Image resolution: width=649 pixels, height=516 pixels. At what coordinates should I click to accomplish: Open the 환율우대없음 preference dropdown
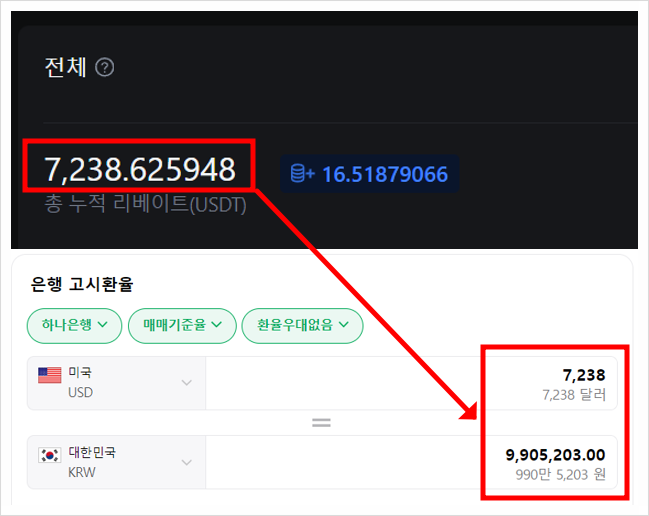point(303,325)
